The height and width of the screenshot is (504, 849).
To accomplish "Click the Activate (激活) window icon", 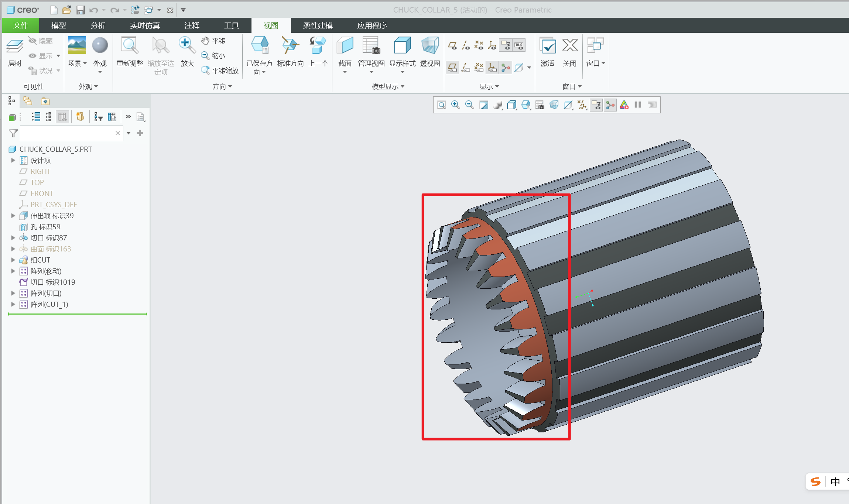I will coord(547,46).
